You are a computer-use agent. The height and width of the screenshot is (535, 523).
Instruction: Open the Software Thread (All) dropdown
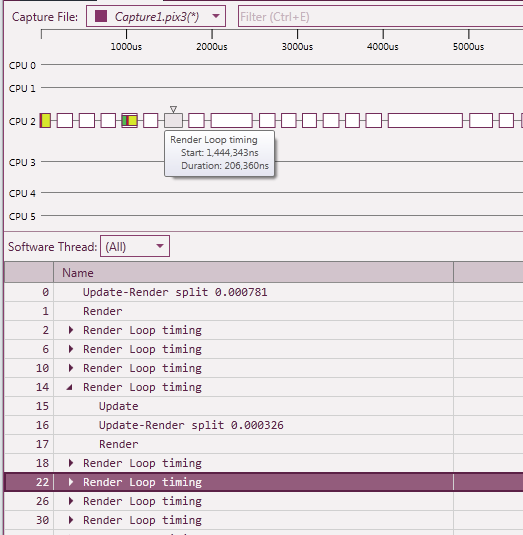point(135,246)
